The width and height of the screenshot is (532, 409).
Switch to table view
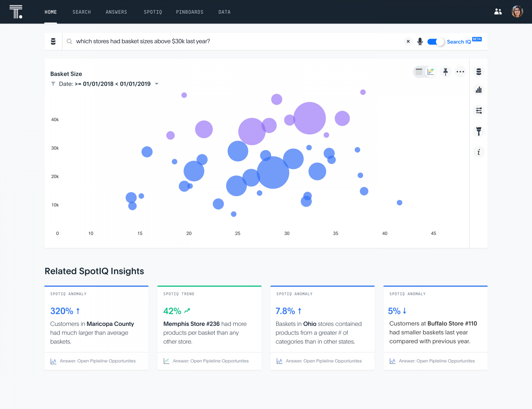coord(419,71)
